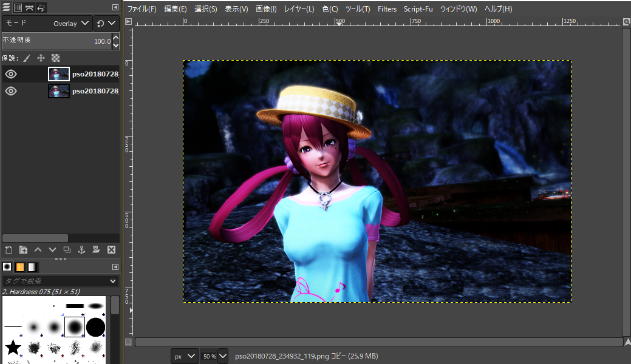Add a layer mask
This screenshot has height=364, width=631.
point(96,250)
